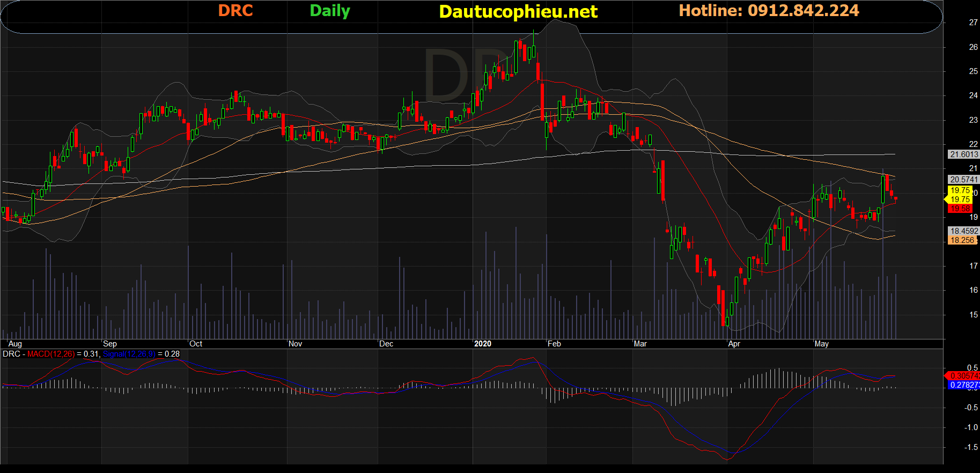Click the May date axis label
Image resolution: width=980 pixels, height=473 pixels.
[x=822, y=344]
